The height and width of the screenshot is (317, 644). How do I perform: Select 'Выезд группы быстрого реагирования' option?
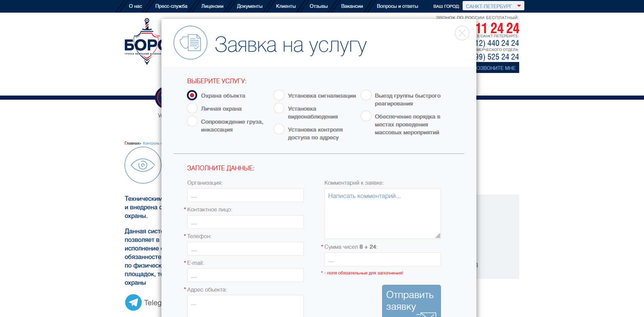click(366, 96)
